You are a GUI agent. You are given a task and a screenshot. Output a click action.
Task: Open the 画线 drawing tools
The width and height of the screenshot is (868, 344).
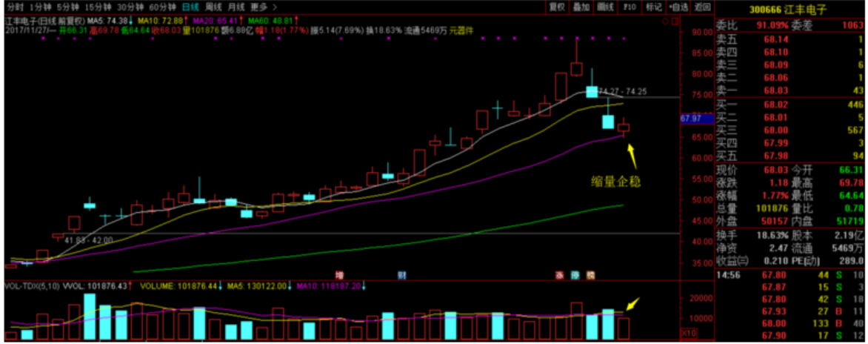coord(606,7)
